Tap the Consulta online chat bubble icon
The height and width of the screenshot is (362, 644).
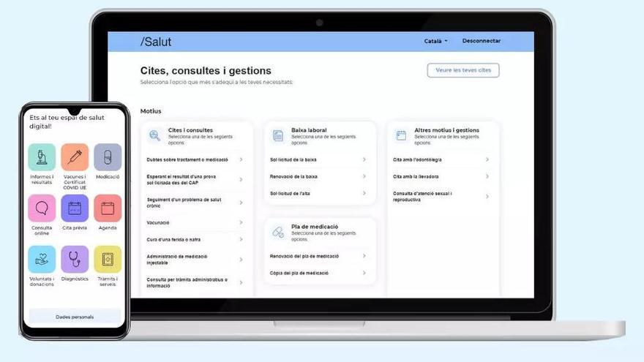coord(42,208)
